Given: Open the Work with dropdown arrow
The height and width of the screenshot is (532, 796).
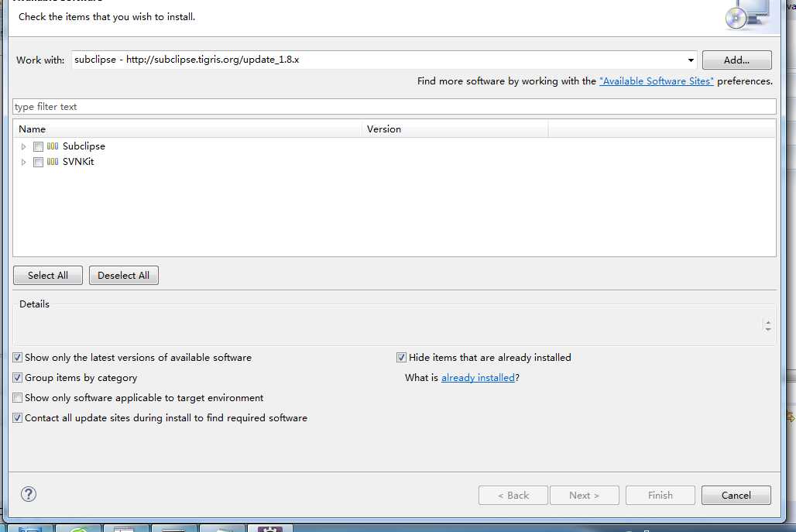Looking at the screenshot, I should pos(691,60).
